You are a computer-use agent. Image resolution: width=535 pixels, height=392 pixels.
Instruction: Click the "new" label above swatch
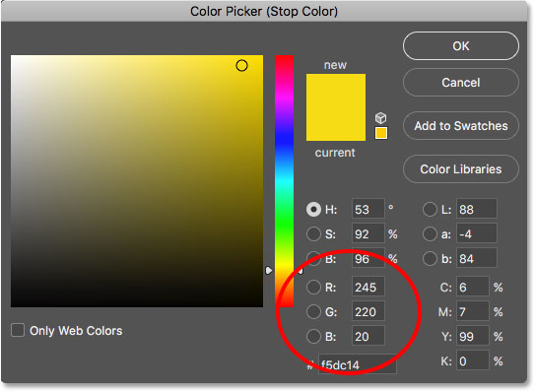[x=335, y=65]
